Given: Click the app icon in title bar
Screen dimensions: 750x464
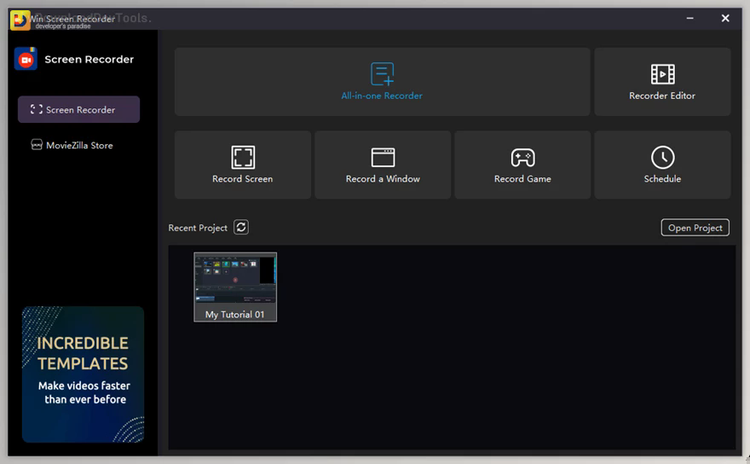Looking at the screenshot, I should [x=20, y=20].
